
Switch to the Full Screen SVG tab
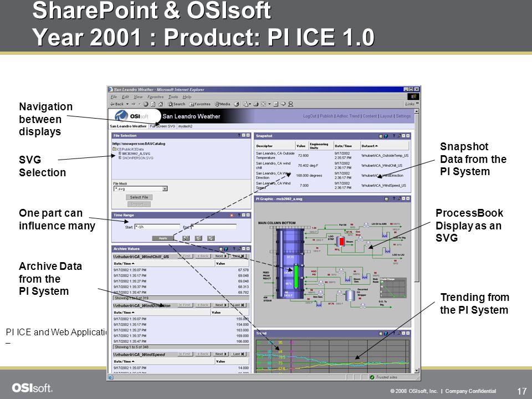tap(162, 126)
